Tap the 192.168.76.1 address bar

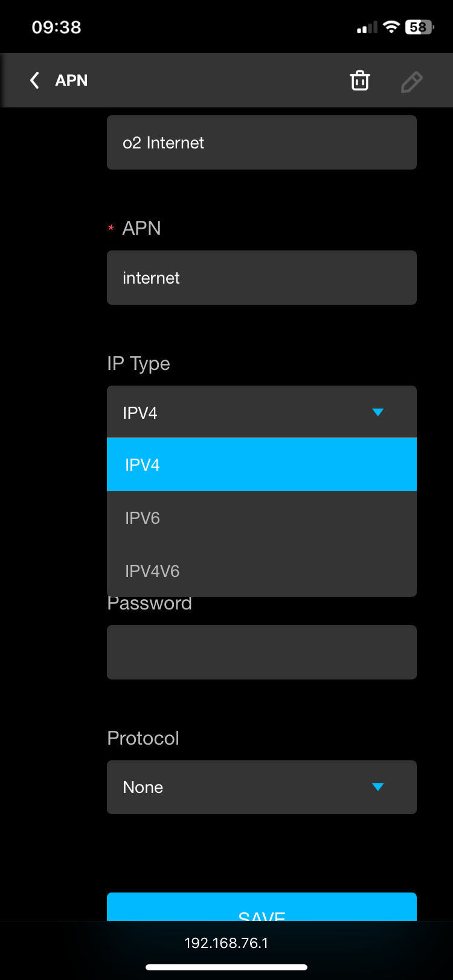click(x=226, y=943)
